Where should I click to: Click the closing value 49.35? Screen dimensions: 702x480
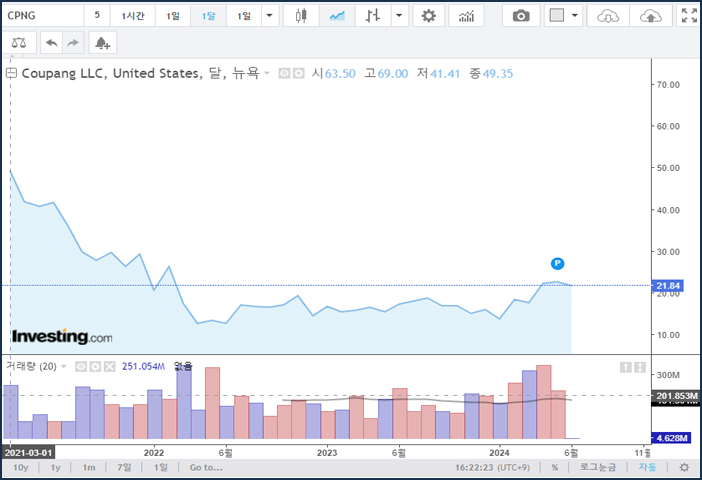click(497, 73)
